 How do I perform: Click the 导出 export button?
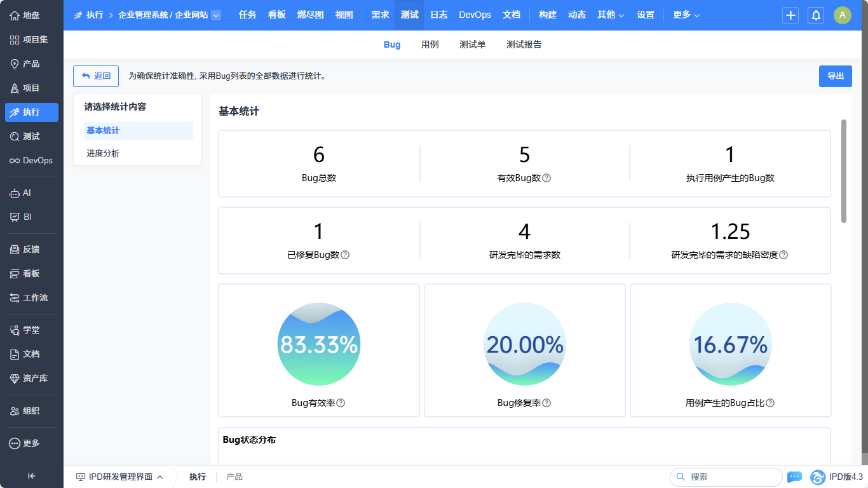835,76
